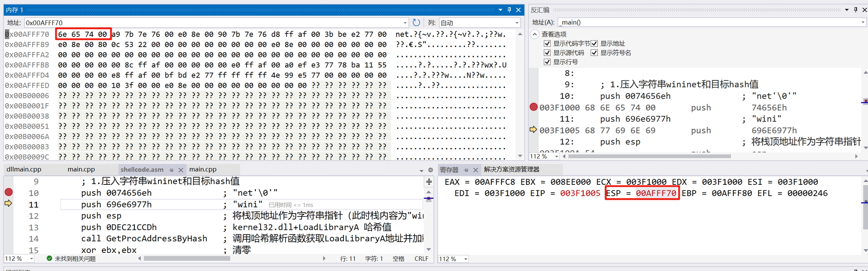The width and height of the screenshot is (868, 271).
Task: Open the editor tab settings gear
Action: (431, 170)
